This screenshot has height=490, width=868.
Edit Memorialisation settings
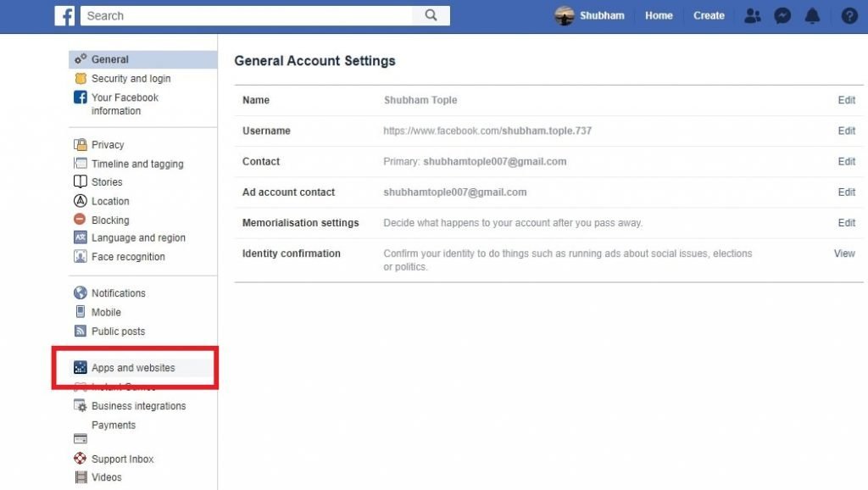coord(846,223)
